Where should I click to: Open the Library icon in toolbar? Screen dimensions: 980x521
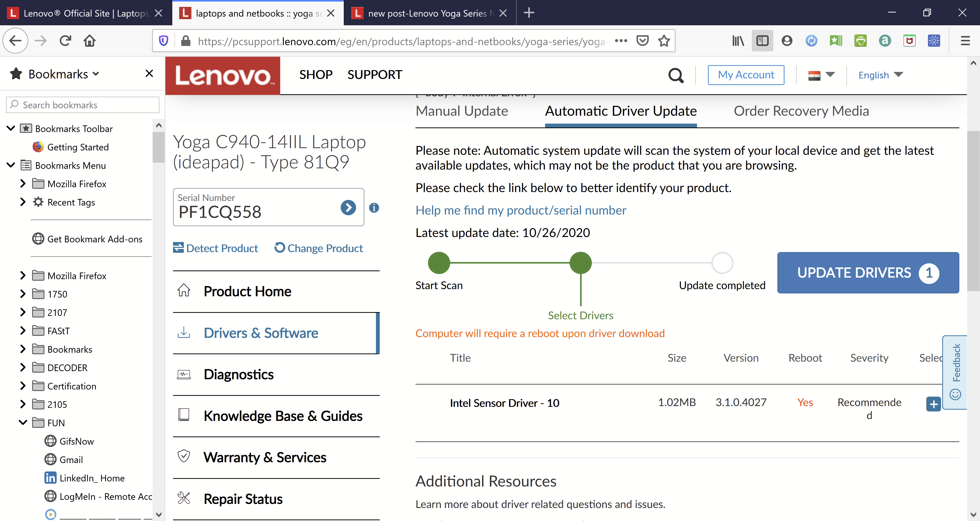click(x=738, y=41)
